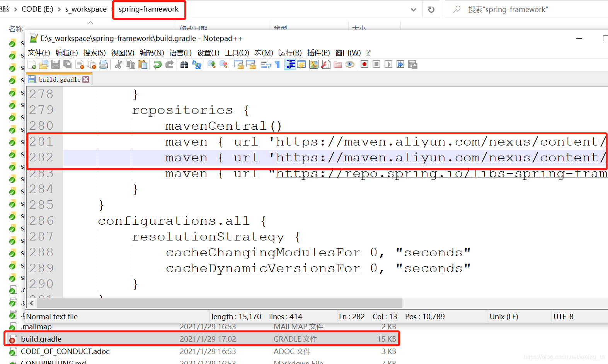Undo last edit with green arrow icon
Viewport: 608px width, 364px height.
157,64
